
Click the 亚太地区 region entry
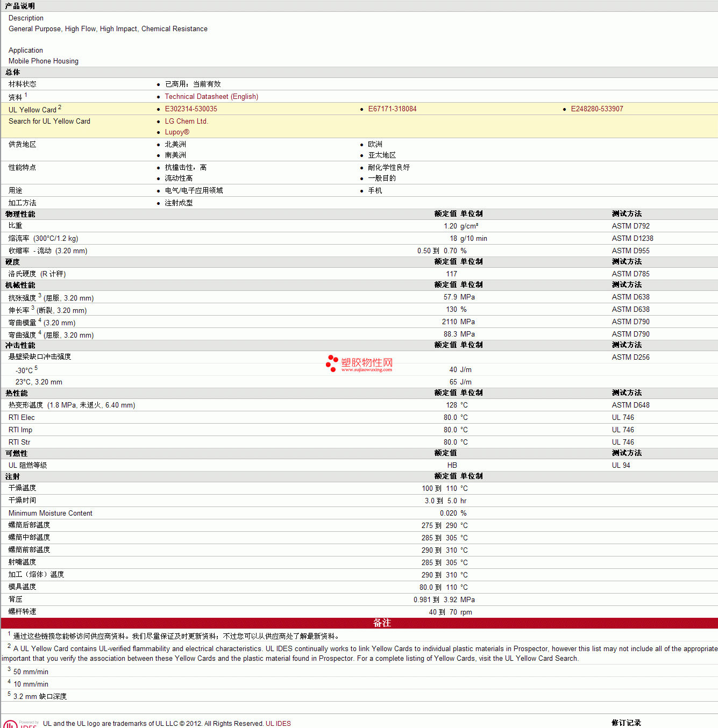pyautogui.click(x=382, y=155)
